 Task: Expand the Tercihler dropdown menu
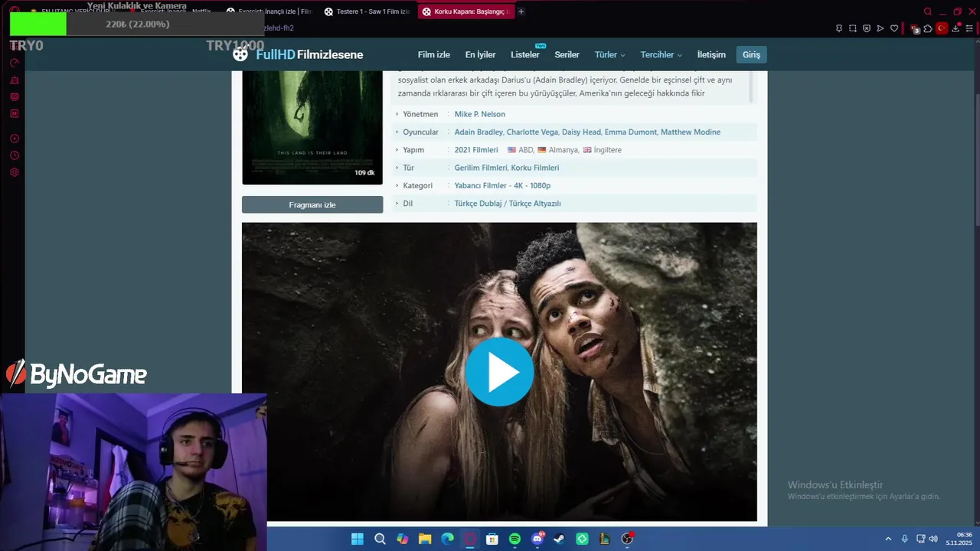click(x=661, y=54)
